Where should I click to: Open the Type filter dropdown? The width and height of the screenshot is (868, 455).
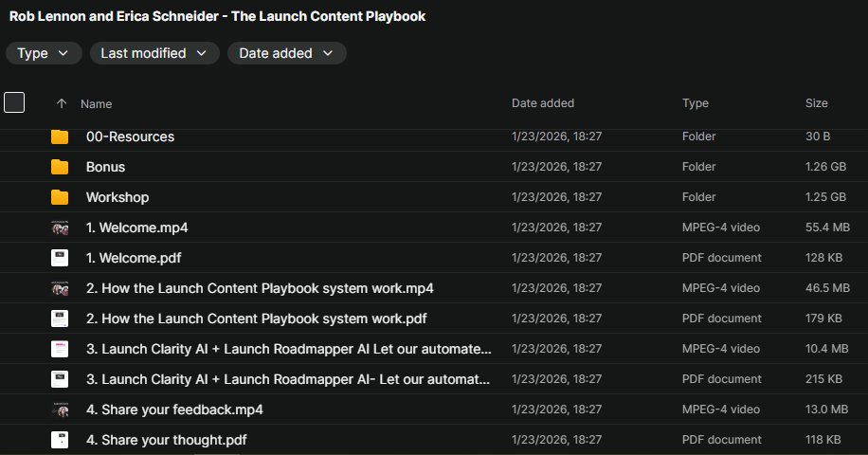pos(44,53)
